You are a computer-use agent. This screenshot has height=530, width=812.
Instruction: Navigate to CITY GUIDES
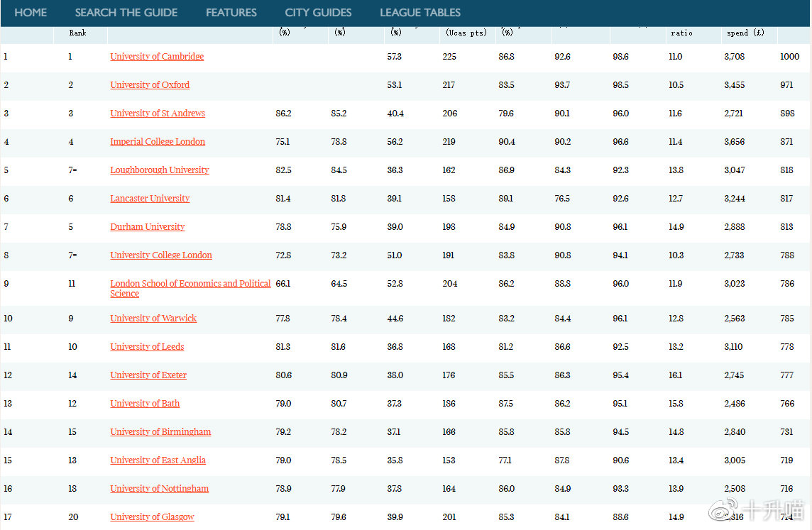(x=319, y=13)
